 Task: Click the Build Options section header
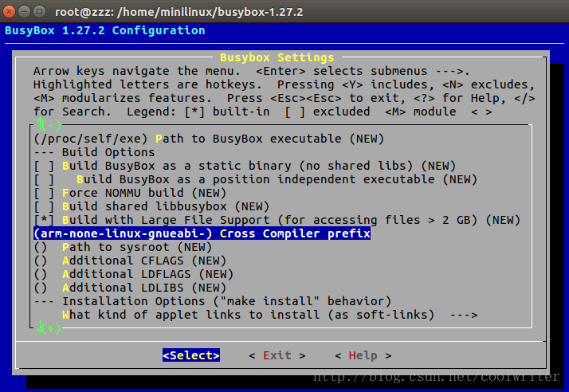(x=94, y=152)
